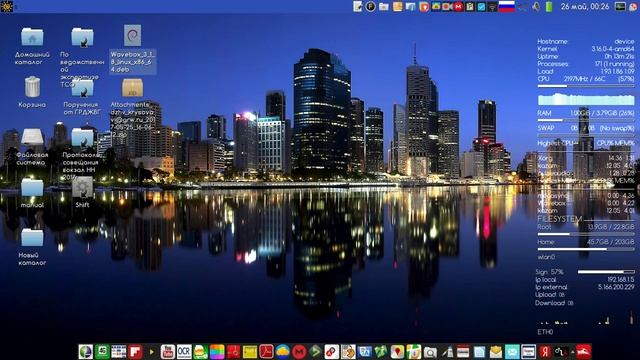Open the sun-shaped applications menu
Viewport: 640px width, 360px height.
[7, 6]
